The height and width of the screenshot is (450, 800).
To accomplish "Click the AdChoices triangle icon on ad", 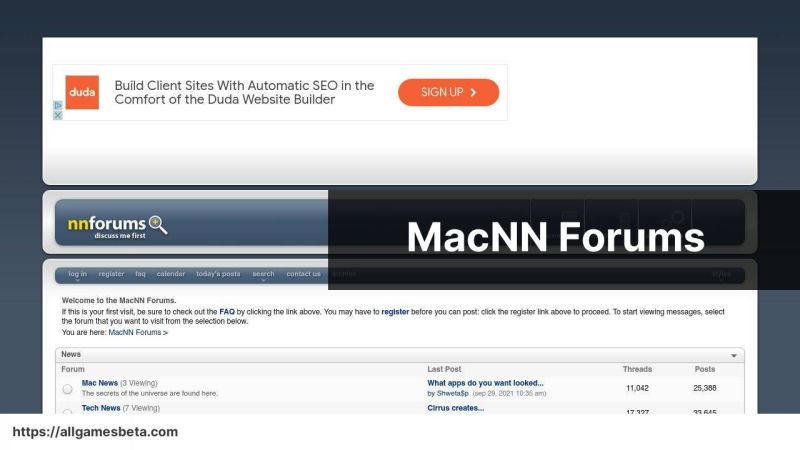I will (58, 105).
